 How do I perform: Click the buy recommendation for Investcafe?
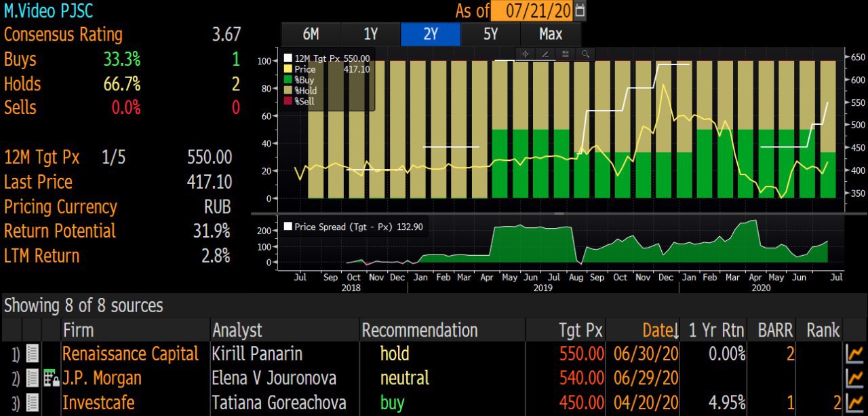(x=393, y=403)
